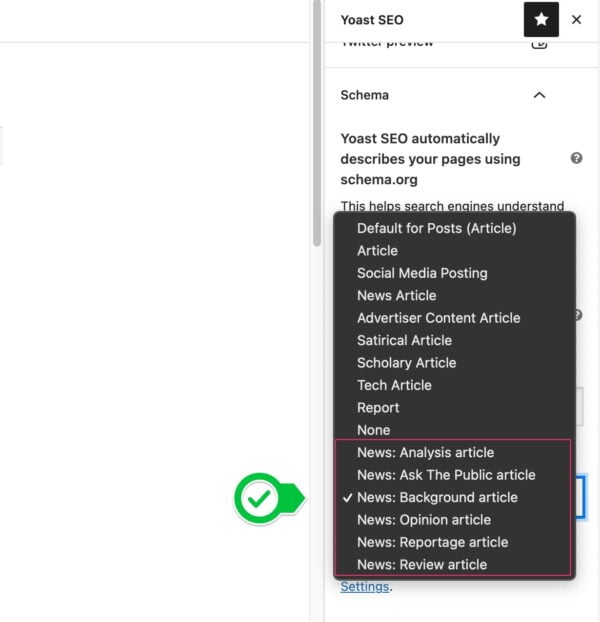Viewport: 600px width, 622px height.
Task: Pick Tech Article from dropdown
Action: point(394,385)
